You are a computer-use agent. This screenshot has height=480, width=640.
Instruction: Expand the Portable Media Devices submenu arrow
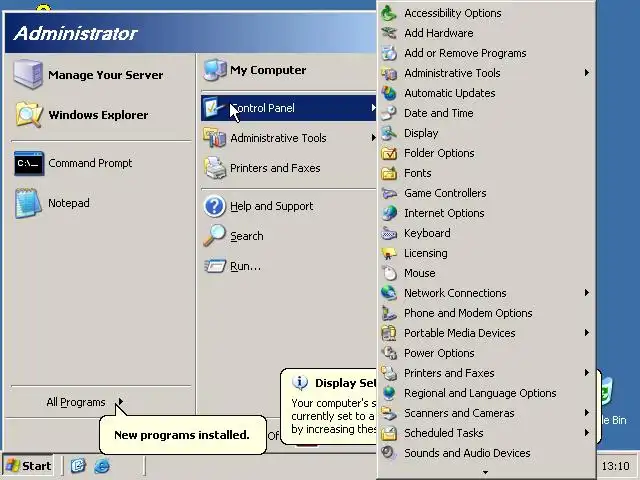coord(587,333)
